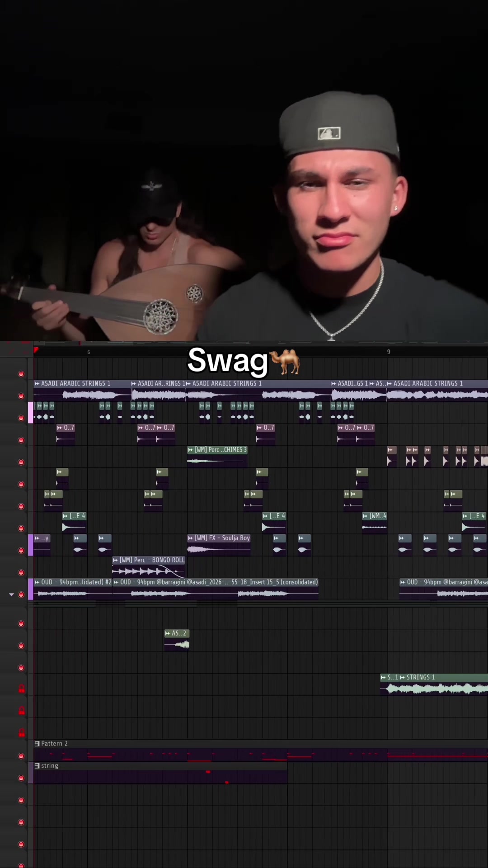
Task: Open clip menu icon of the ..y clip
Action: [37, 538]
